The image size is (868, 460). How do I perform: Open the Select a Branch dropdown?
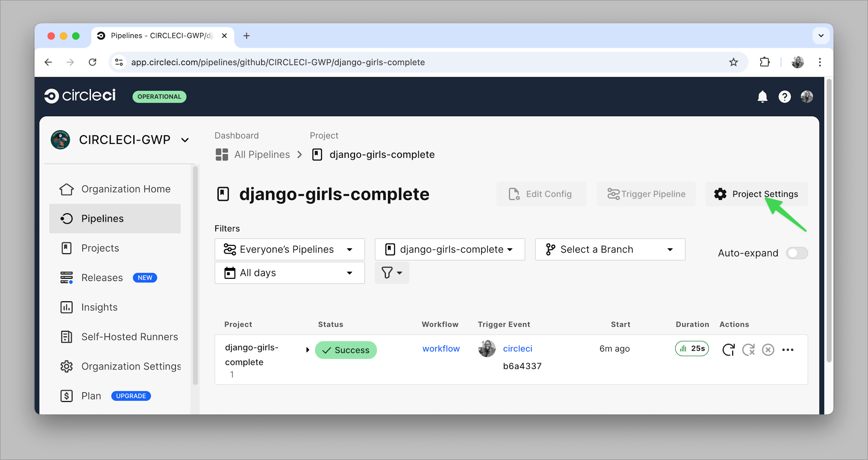(x=610, y=249)
